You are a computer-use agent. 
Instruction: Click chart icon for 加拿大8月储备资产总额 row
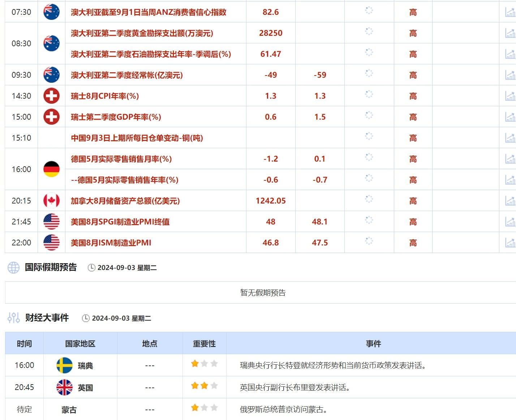510,201
